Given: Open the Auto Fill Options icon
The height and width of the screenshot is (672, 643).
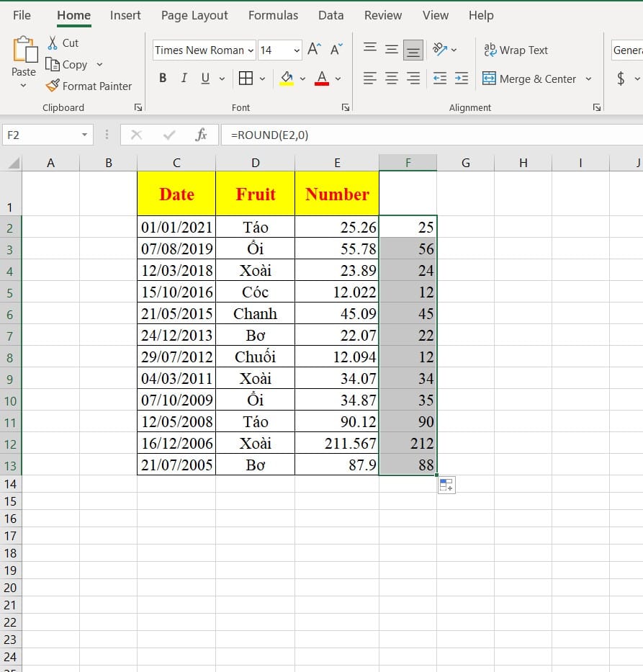Looking at the screenshot, I should coord(446,485).
